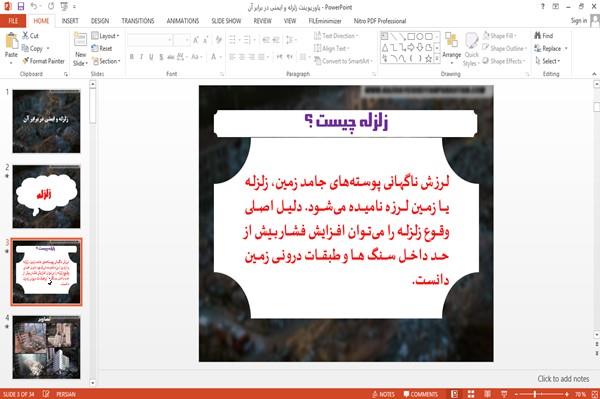This screenshot has height=399, width=600.
Task: Open Align Text dropdown
Action: pyautogui.click(x=332, y=48)
